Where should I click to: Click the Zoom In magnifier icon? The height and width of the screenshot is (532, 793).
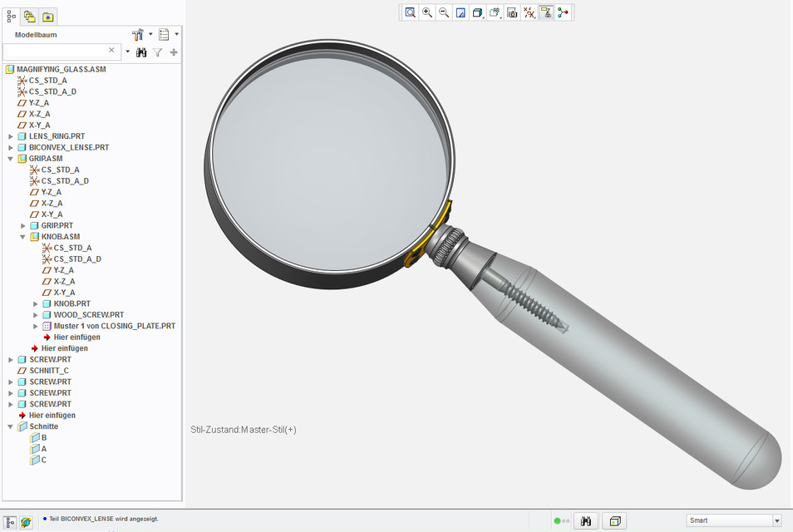427,12
